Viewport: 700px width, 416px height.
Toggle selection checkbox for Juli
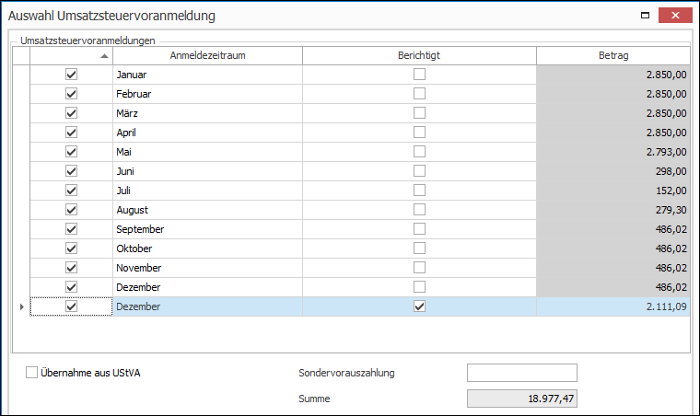click(71, 190)
